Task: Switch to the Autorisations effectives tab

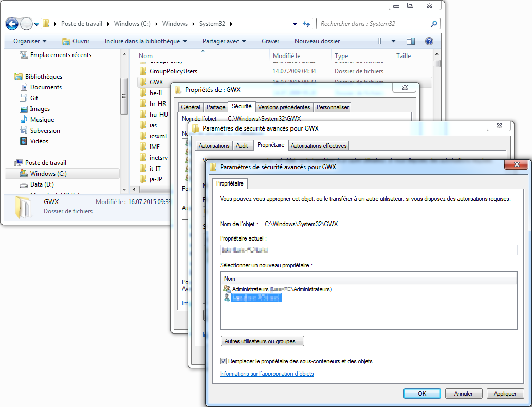Action: 319,146
